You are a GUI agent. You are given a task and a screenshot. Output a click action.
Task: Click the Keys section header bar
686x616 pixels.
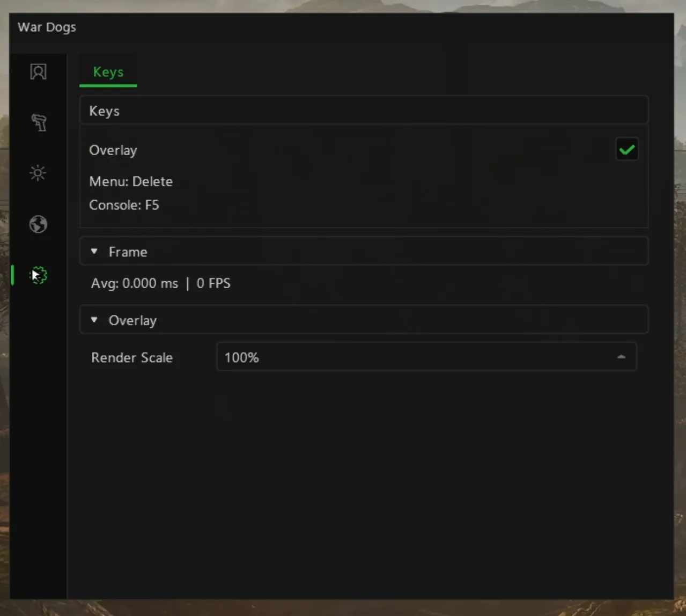click(x=364, y=111)
